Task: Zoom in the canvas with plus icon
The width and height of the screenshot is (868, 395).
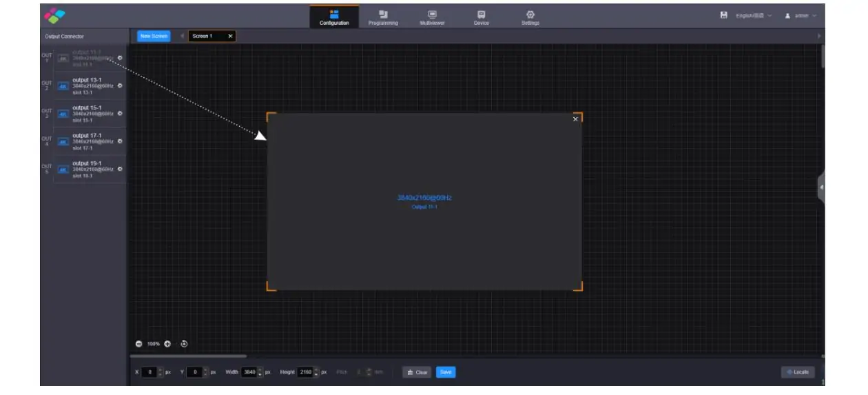Action: coord(167,343)
